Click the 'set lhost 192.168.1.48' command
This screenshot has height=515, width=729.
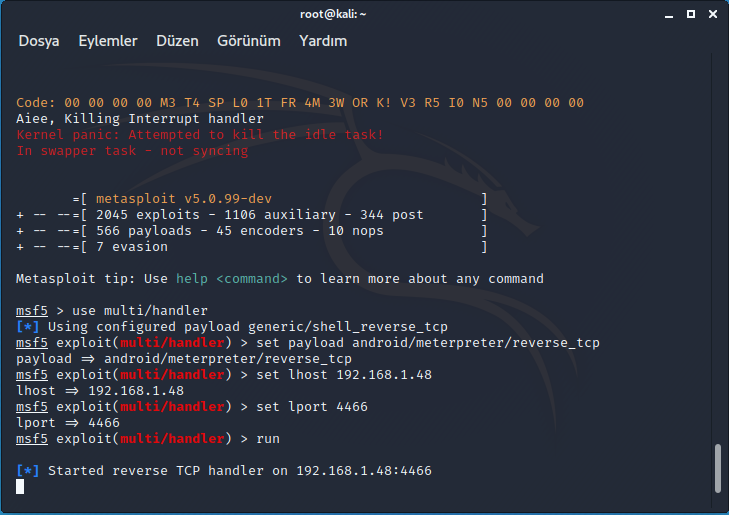(x=344, y=375)
